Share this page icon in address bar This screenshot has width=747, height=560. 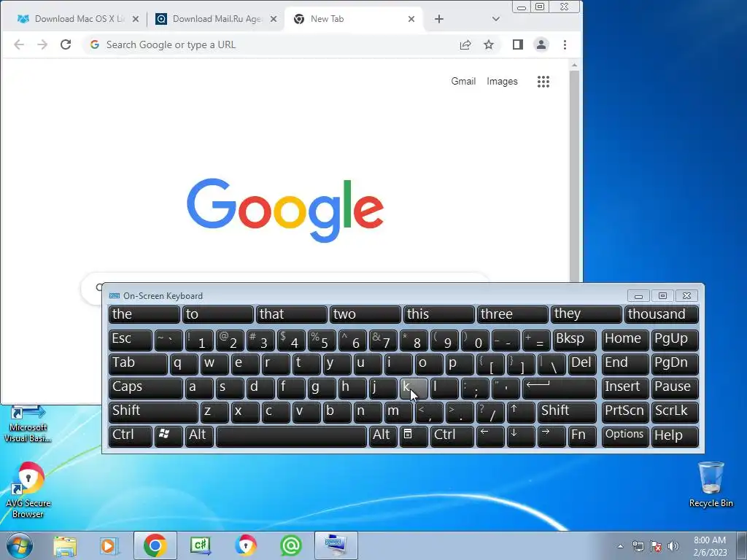pyautogui.click(x=465, y=44)
